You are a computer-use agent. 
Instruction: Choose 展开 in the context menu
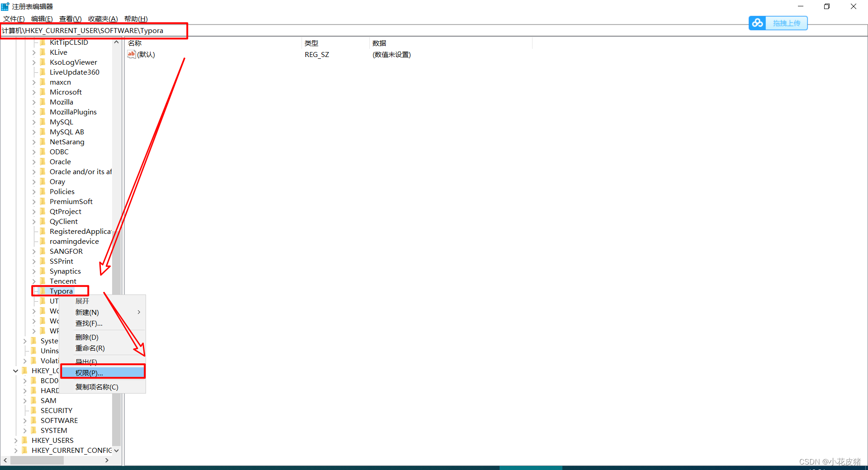[x=103, y=301]
